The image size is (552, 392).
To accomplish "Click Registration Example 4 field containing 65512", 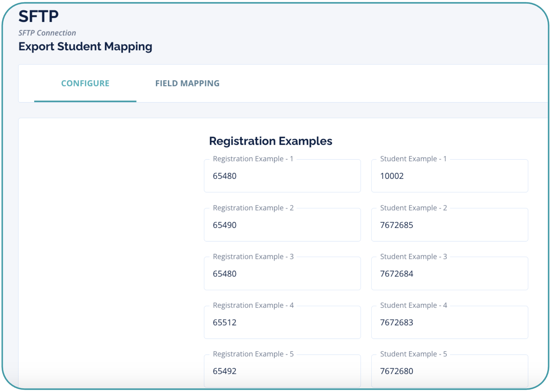I will tap(282, 322).
